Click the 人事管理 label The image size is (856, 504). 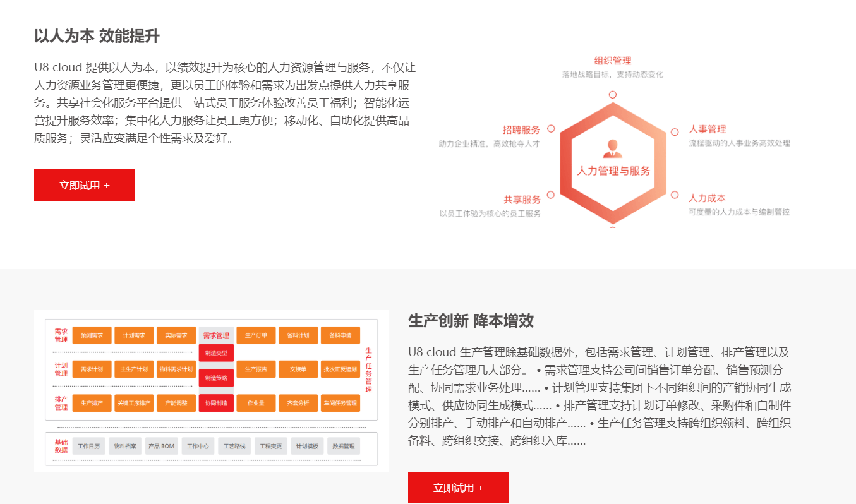click(x=708, y=129)
